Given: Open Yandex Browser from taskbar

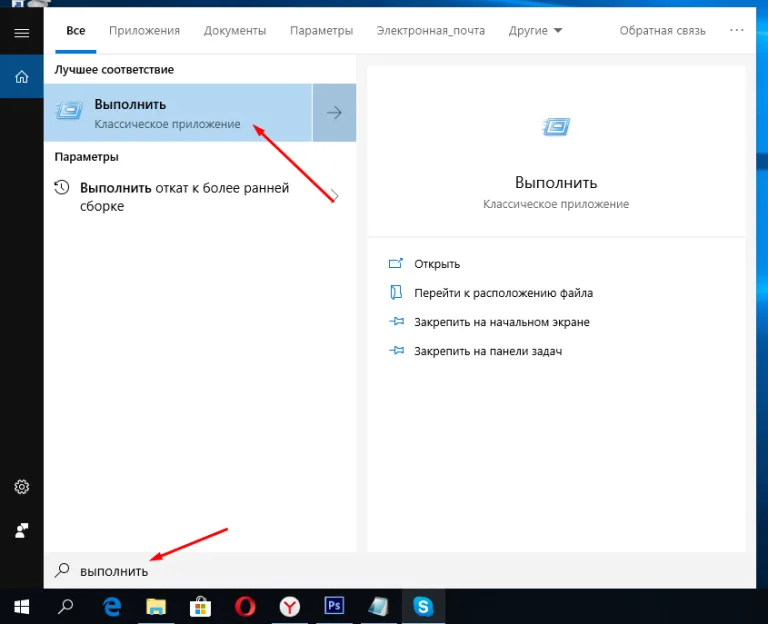Looking at the screenshot, I should [289, 607].
